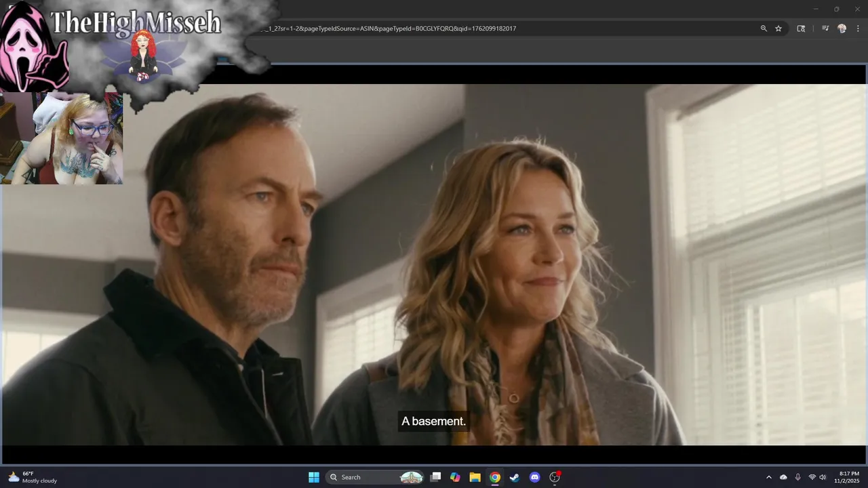Open File Explorer from the taskbar
Viewport: 868px width, 488px height.
(475, 477)
